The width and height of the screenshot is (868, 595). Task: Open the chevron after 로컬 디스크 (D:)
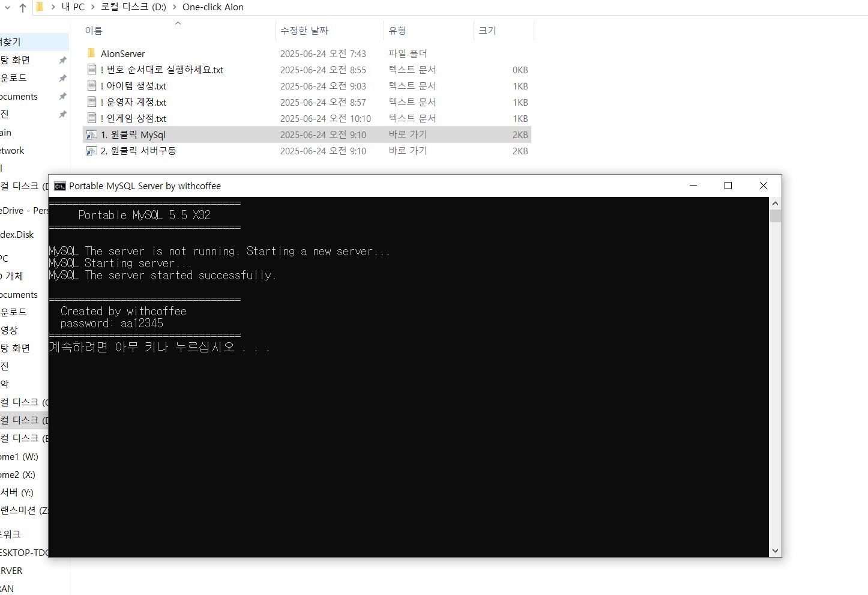click(175, 7)
